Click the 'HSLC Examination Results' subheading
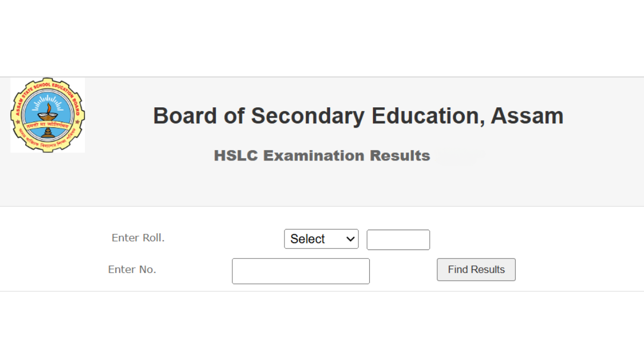The height and width of the screenshot is (338, 644). (x=322, y=156)
